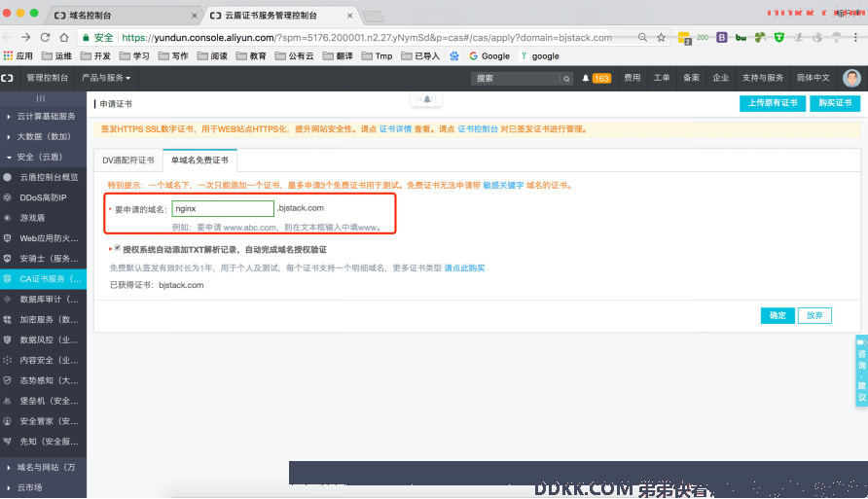Viewport: 868px width, 499px height.
Task: Open notifications bell showing 163
Action: point(596,78)
